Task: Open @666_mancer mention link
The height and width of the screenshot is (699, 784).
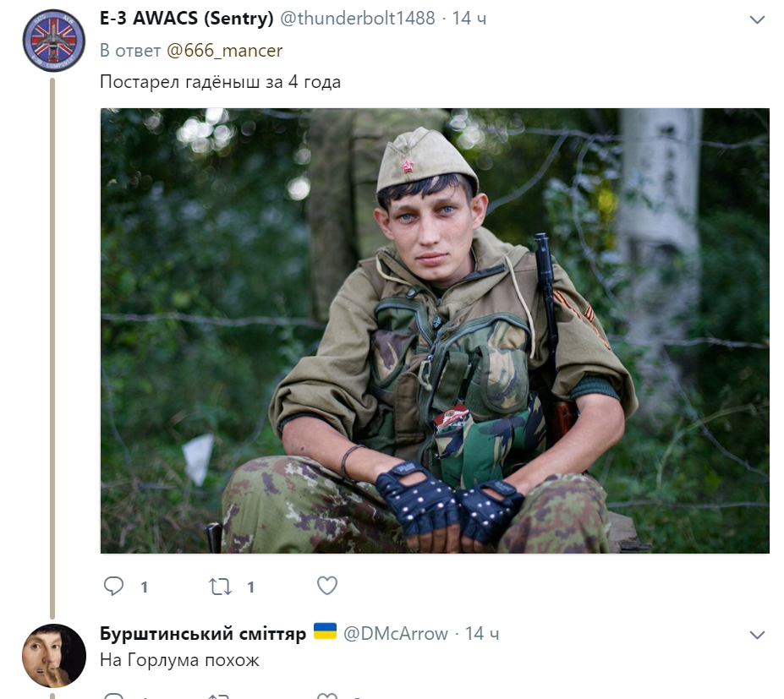Action: [x=224, y=51]
